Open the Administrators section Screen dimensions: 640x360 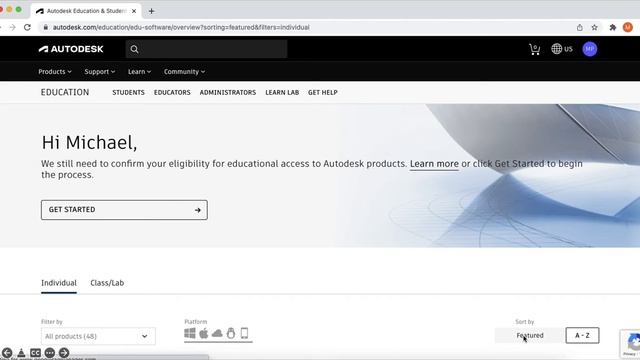coord(228,93)
